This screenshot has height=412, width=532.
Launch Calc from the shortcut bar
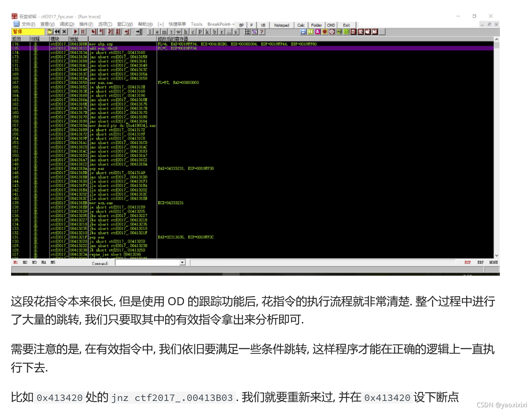point(301,25)
